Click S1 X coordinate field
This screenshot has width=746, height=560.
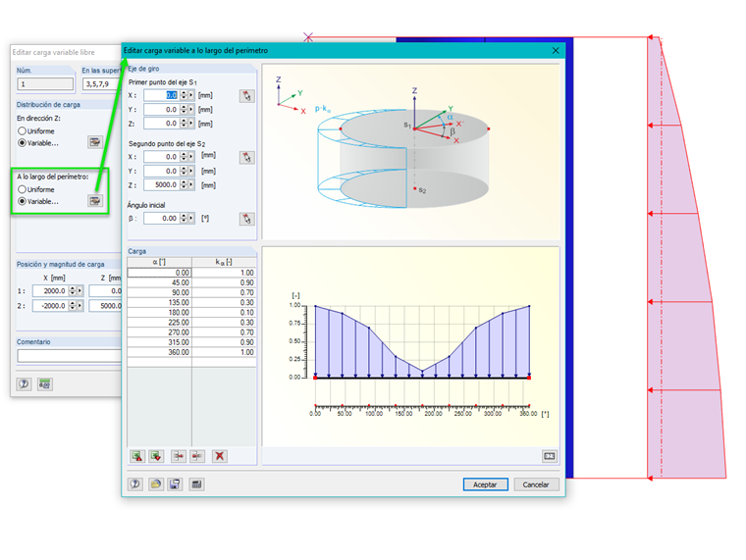(161, 95)
